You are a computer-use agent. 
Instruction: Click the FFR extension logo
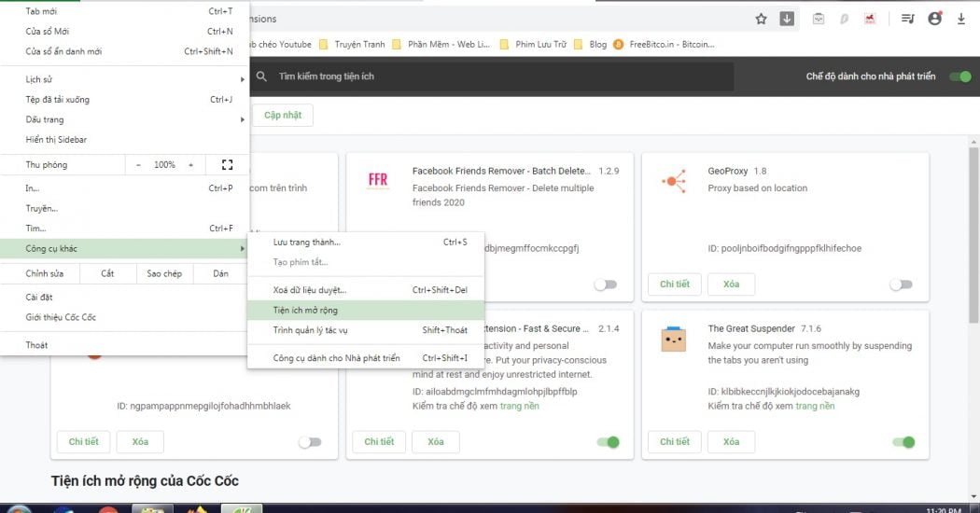pos(378,180)
